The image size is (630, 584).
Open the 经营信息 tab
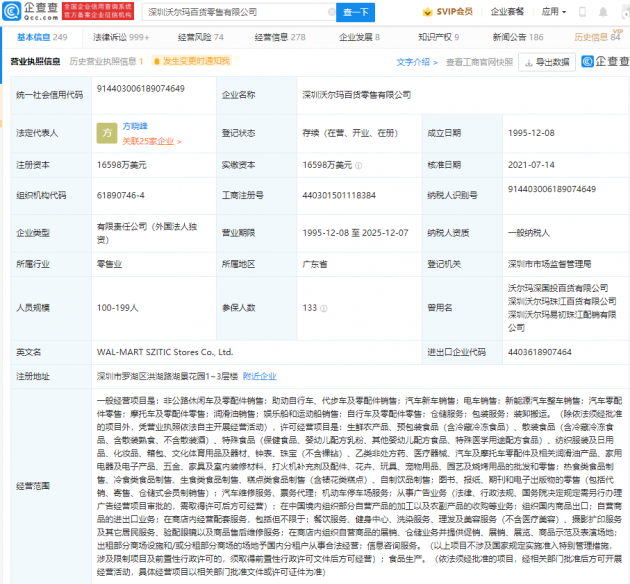pyautogui.click(x=280, y=37)
